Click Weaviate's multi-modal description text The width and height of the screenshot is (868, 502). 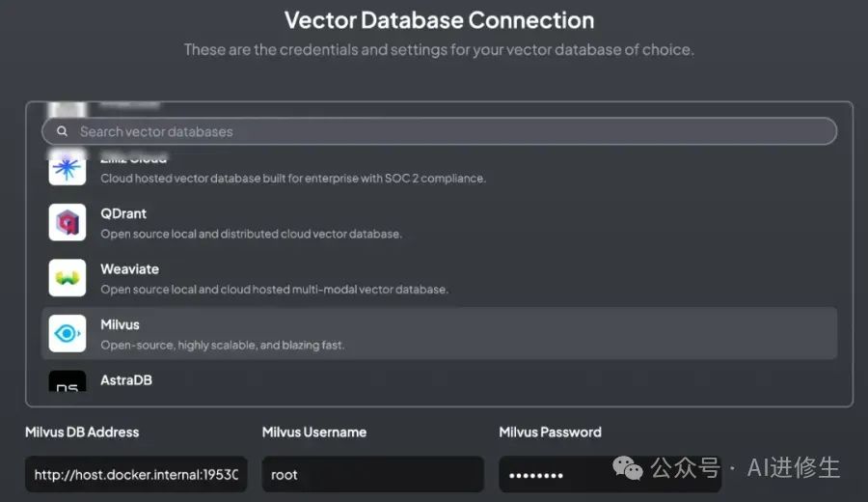(x=274, y=290)
